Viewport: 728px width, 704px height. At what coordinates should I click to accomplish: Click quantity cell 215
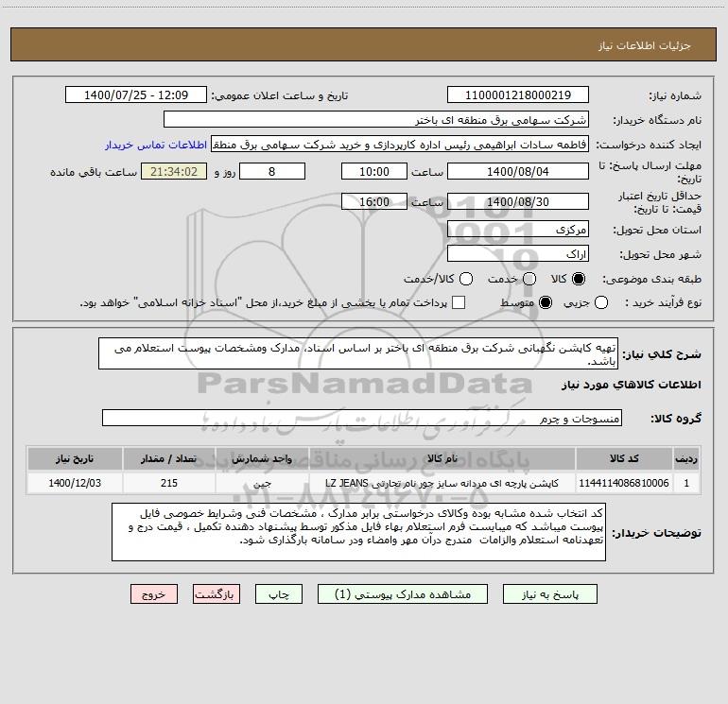click(x=169, y=483)
